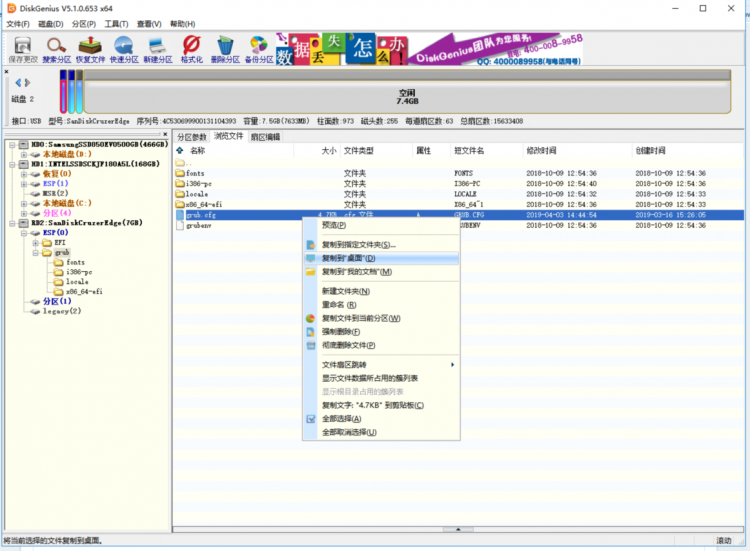Click the Save Changes toolbar icon

click(22, 50)
